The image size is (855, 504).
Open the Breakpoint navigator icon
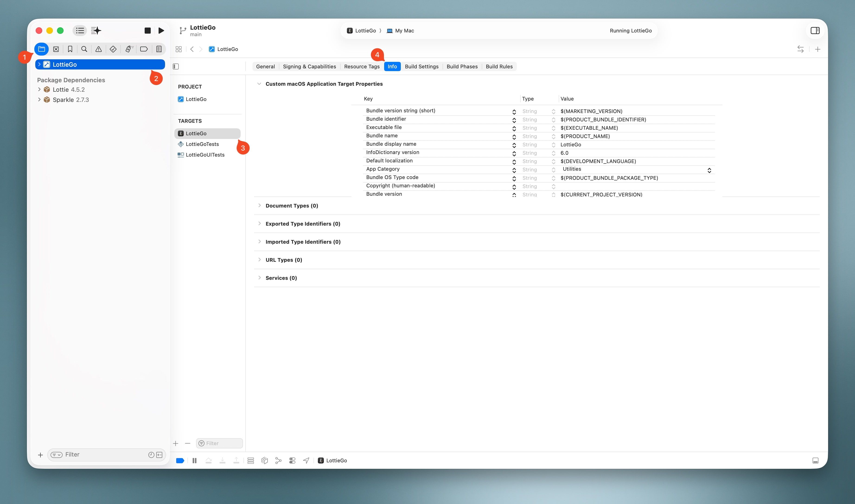(x=144, y=49)
